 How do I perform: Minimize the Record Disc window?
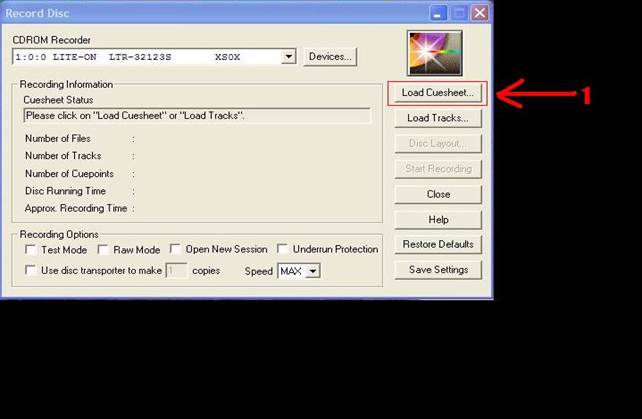(x=438, y=13)
